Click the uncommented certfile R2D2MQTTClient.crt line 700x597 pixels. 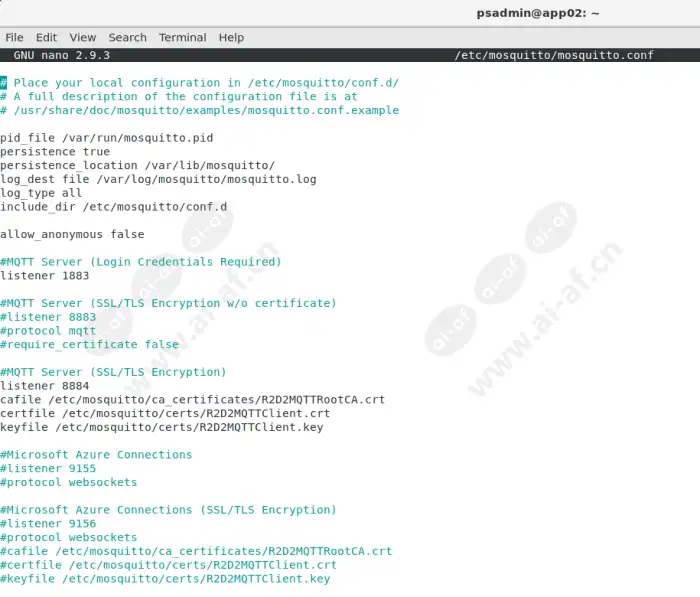pos(165,413)
